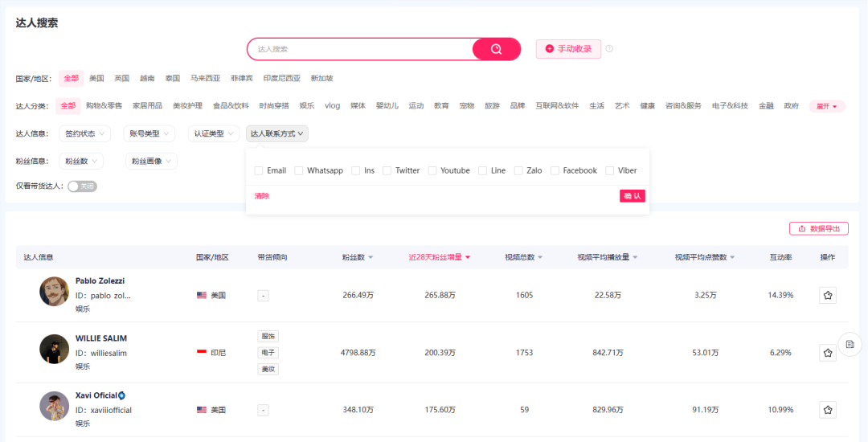The height and width of the screenshot is (442, 868).
Task: Favorite Pablo Zolezzi with the star icon
Action: 828,296
